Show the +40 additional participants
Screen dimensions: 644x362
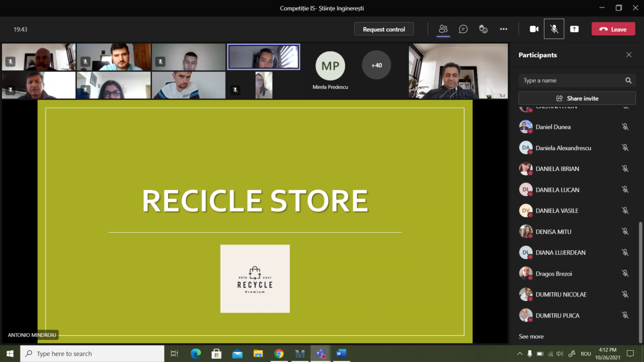[x=376, y=65]
